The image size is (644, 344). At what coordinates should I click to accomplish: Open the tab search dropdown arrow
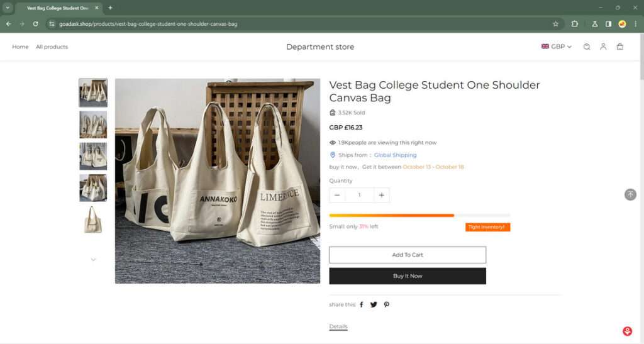pos(8,8)
